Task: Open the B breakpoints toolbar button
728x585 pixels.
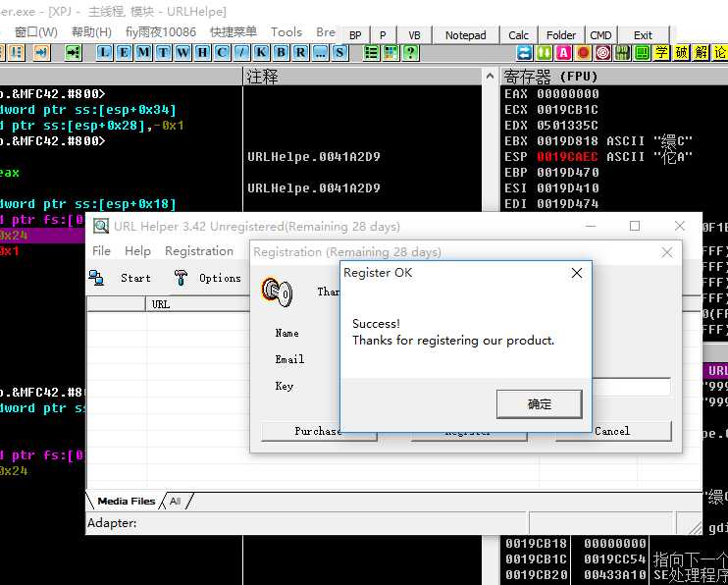Action: 281,52
